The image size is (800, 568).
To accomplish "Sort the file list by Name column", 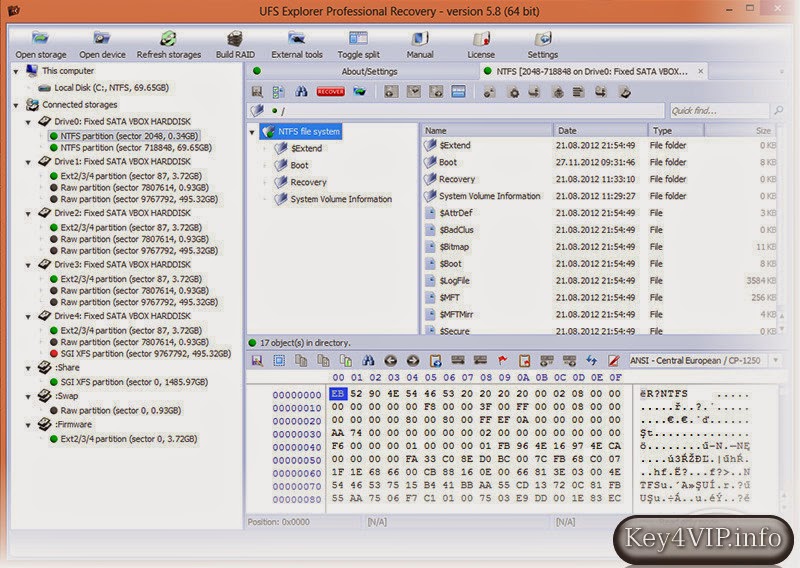I will click(x=487, y=131).
